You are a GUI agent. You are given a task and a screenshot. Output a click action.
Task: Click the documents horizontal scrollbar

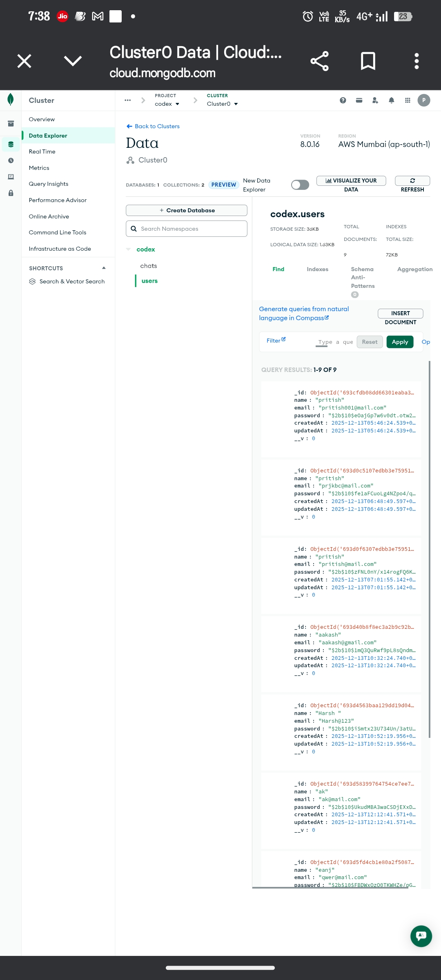[x=330, y=888]
